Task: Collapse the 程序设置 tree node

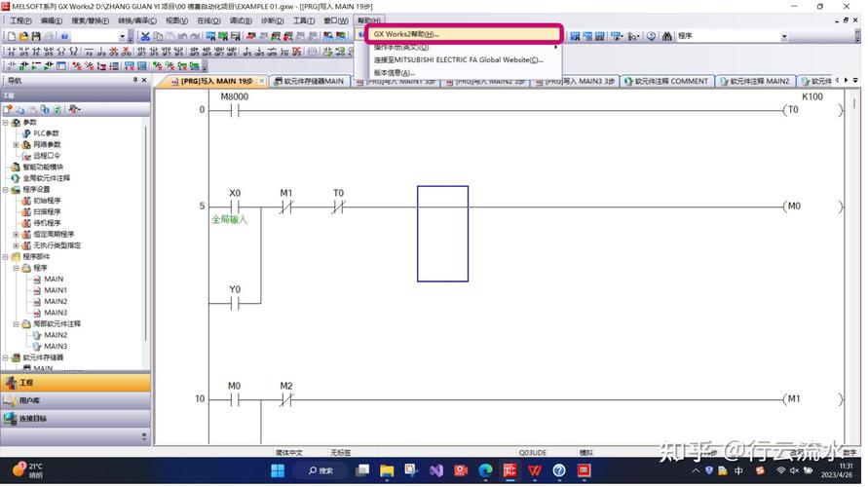Action: click(6, 190)
